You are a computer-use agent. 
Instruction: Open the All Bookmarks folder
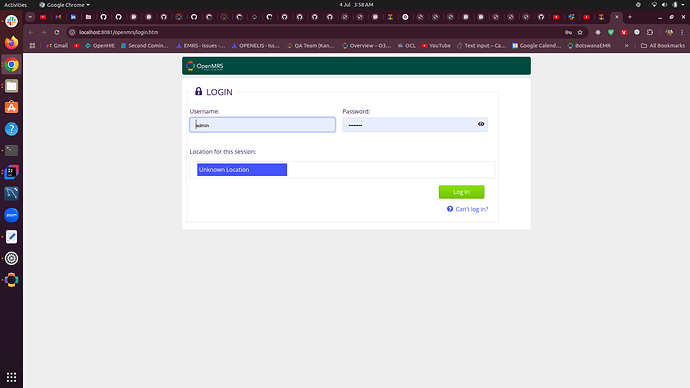[663, 45]
